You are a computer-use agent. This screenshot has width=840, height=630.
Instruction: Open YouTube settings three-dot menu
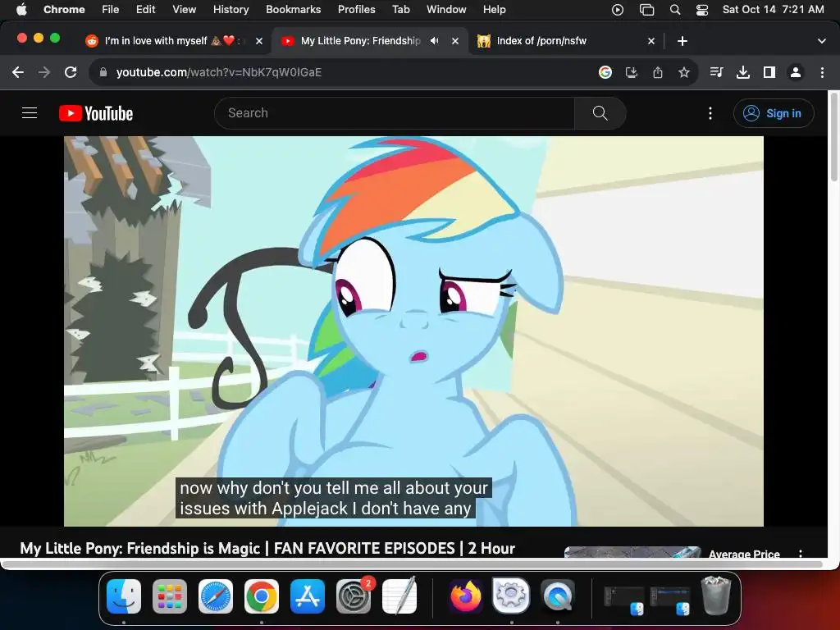710,113
